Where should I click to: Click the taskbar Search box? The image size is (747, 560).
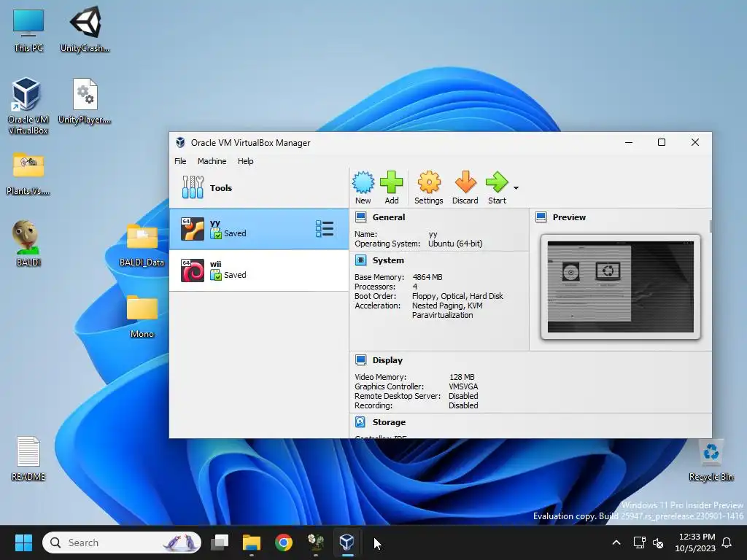122,542
